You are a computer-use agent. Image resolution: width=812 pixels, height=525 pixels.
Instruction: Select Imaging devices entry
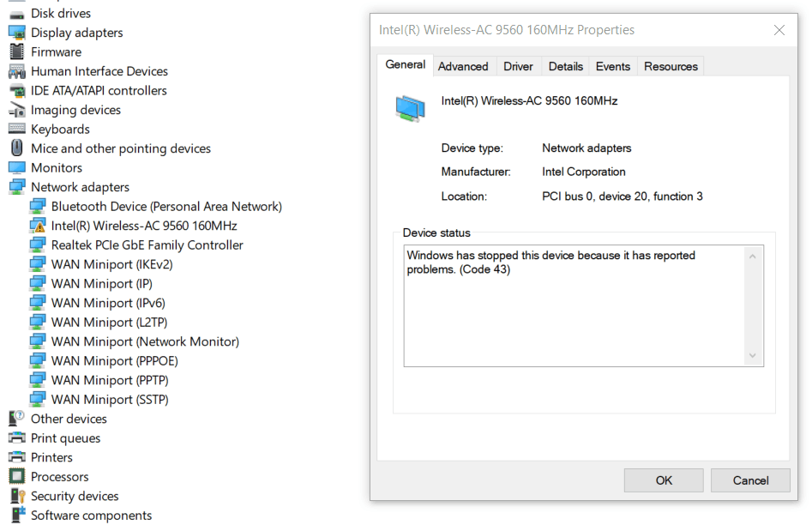click(75, 110)
